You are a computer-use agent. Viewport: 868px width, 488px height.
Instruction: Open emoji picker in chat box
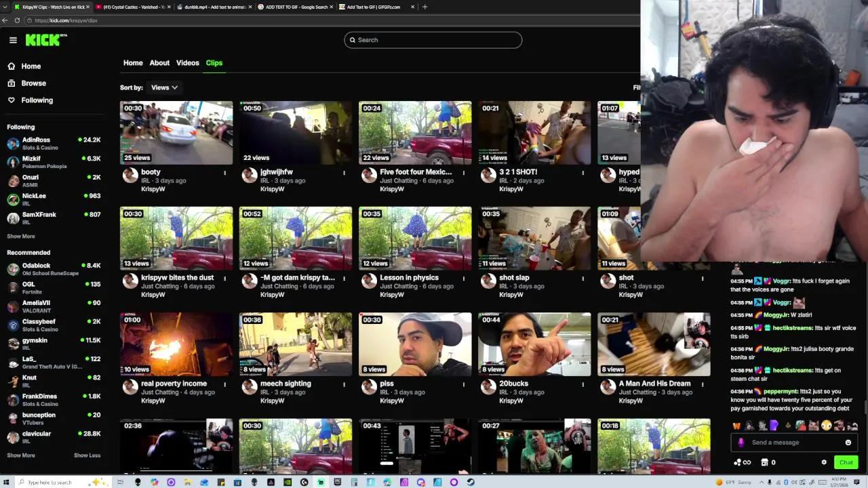pos(848,443)
